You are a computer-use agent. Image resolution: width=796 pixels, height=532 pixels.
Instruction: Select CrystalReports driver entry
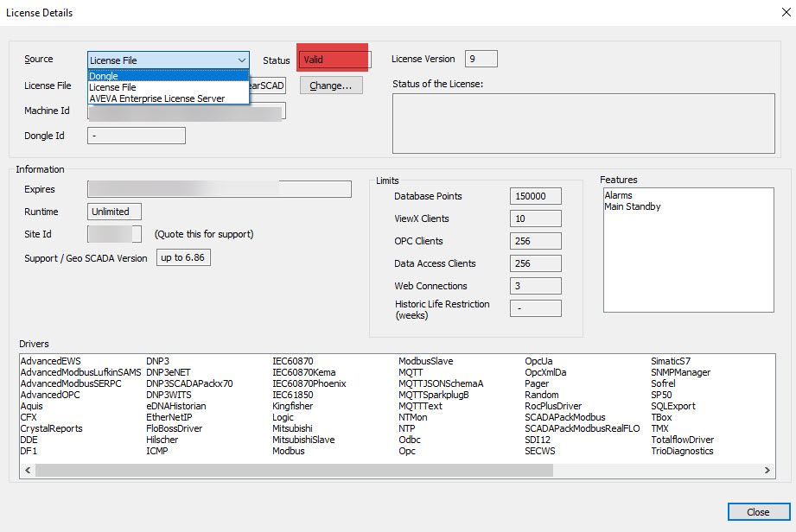coord(51,428)
